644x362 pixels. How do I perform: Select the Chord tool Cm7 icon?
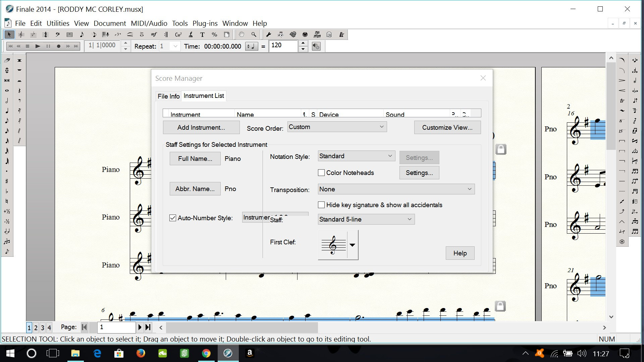click(x=178, y=35)
